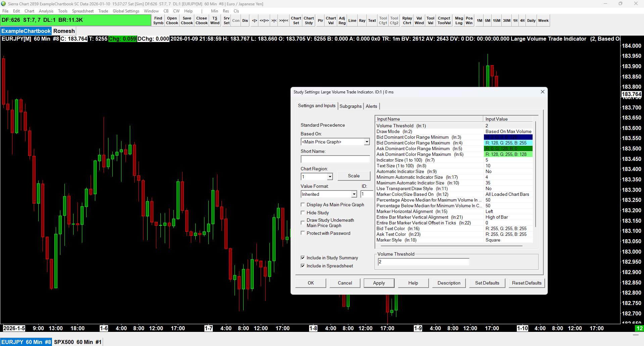Click the Find Symb toolbar button

point(158,20)
